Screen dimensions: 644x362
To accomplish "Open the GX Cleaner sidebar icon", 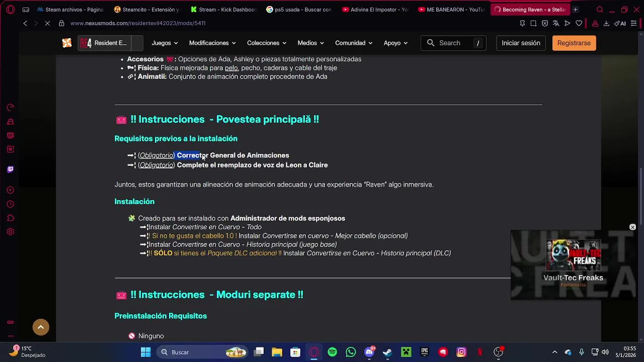I will point(11,122).
